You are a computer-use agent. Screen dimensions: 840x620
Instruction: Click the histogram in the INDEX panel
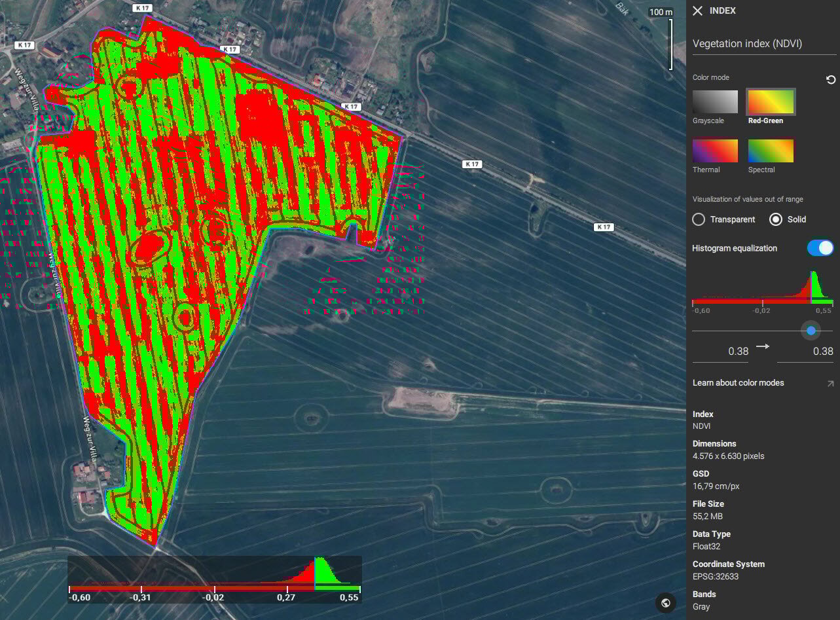coord(763,291)
